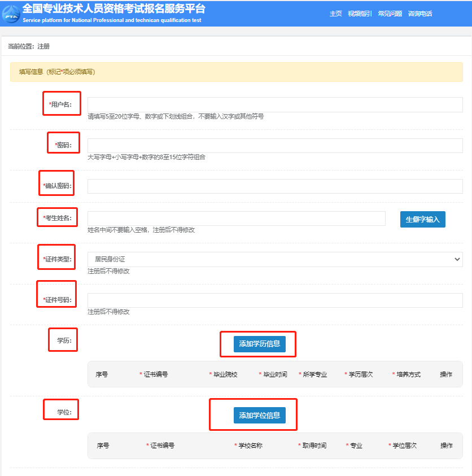The height and width of the screenshot is (476, 472).
Task: Click the 生僻字输入 rare character input button
Action: coord(422,219)
